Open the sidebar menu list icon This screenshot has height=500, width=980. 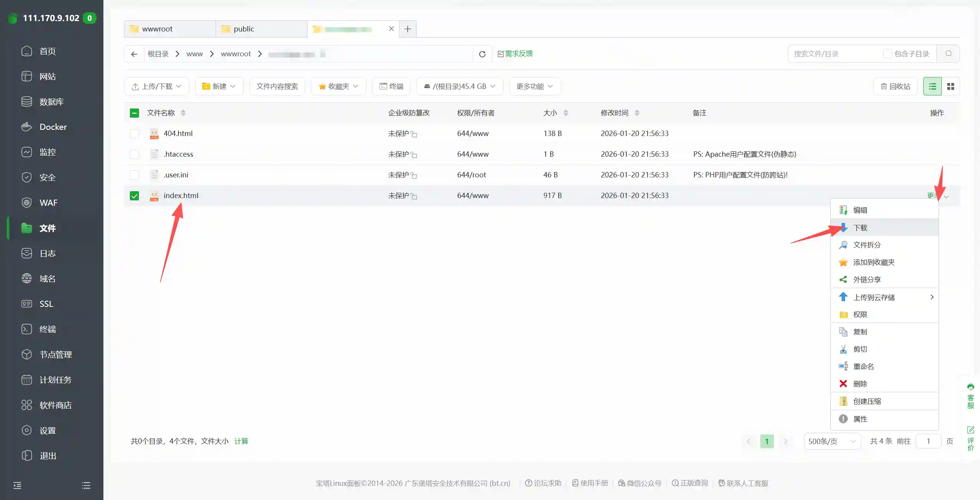pyautogui.click(x=86, y=485)
